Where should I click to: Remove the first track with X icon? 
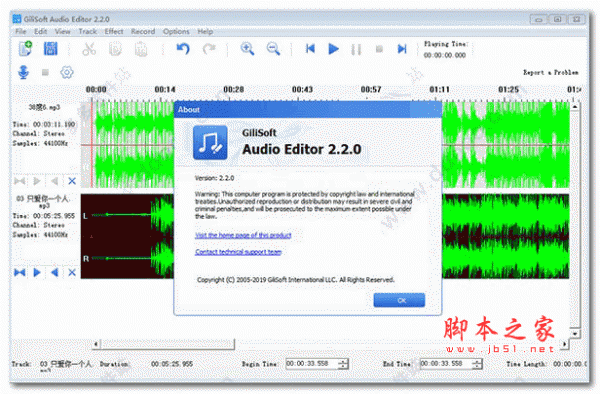(72, 181)
